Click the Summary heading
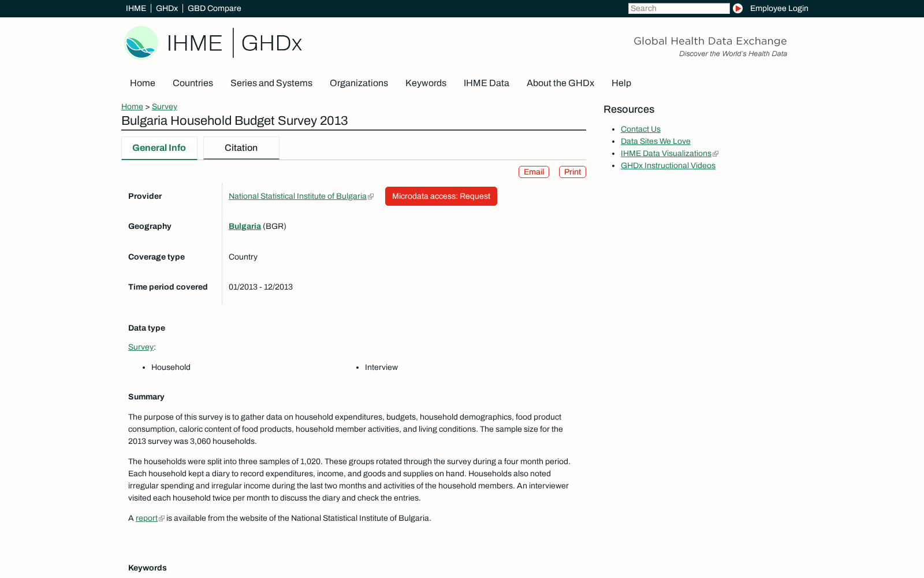The width and height of the screenshot is (924, 578). click(146, 397)
